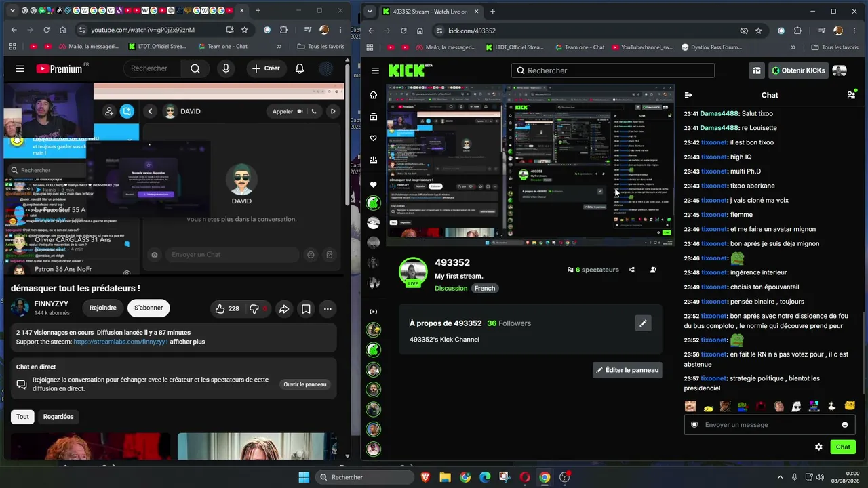Open FINNYZYY channel avatar

(x=20, y=308)
